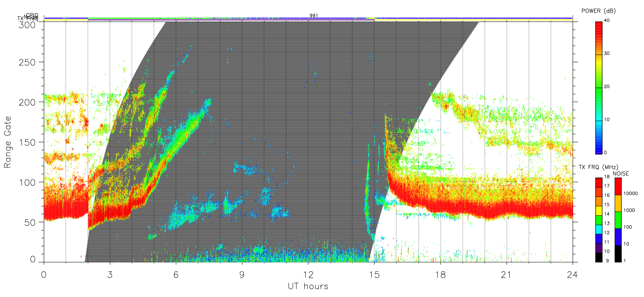
Task: Click the 'NOISE' legend title
Action: (x=622, y=173)
